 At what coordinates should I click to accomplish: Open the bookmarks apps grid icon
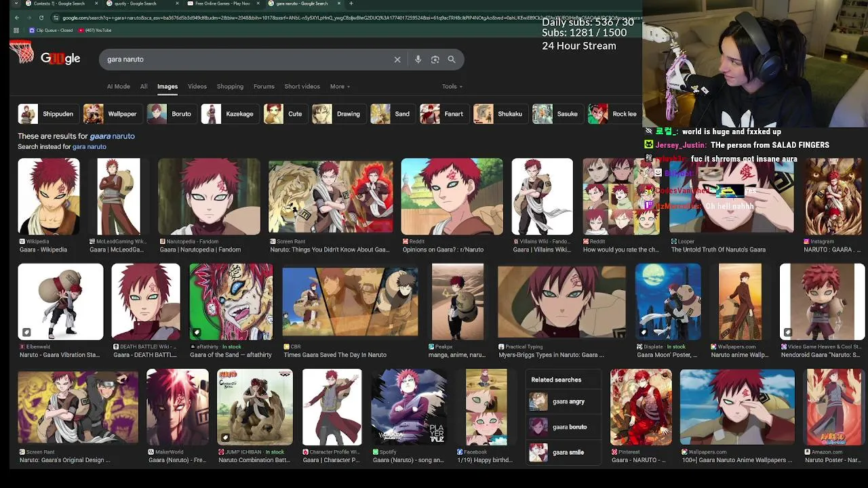coord(16,30)
